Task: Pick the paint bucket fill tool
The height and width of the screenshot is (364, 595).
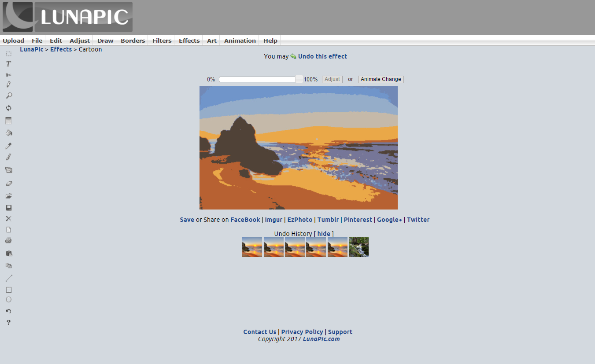Action: pyautogui.click(x=8, y=133)
